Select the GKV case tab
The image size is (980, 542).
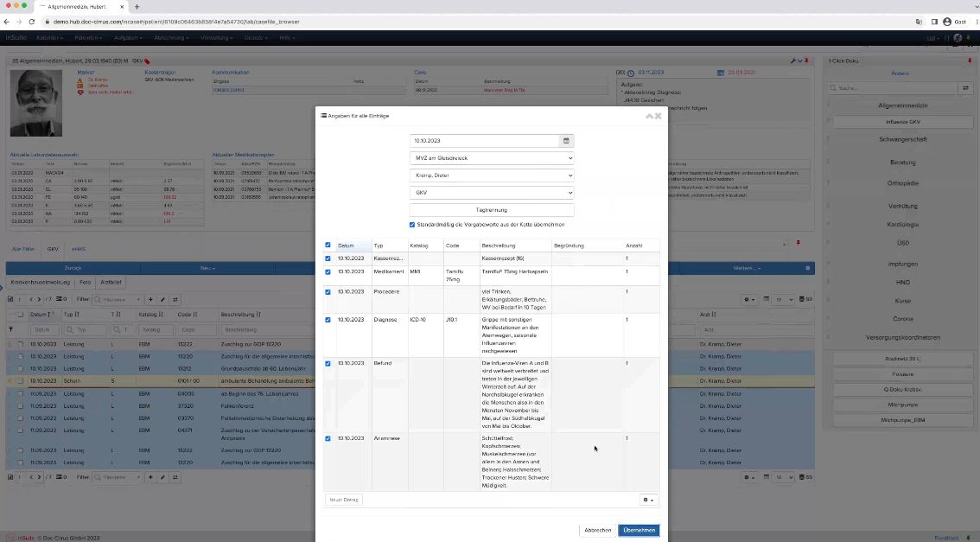point(53,249)
